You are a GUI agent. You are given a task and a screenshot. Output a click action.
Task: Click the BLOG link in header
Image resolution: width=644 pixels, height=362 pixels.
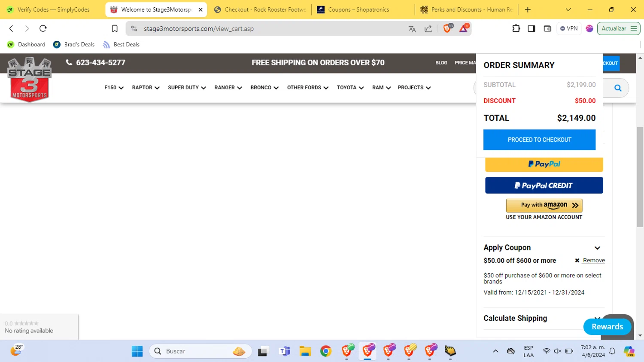pos(441,63)
